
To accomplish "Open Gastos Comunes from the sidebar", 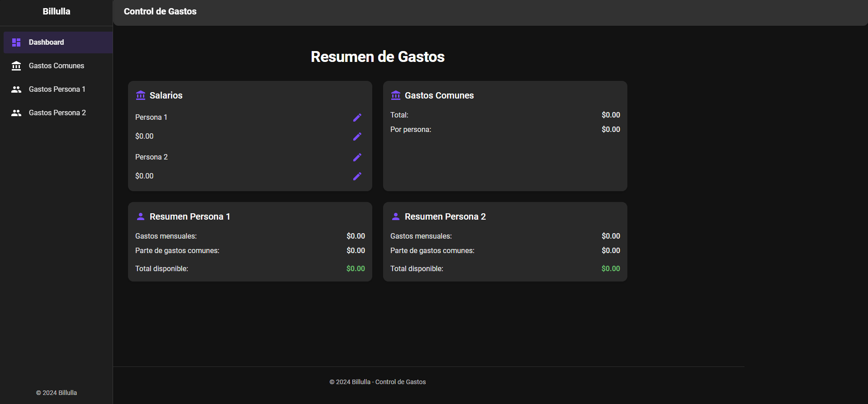I will [57, 66].
